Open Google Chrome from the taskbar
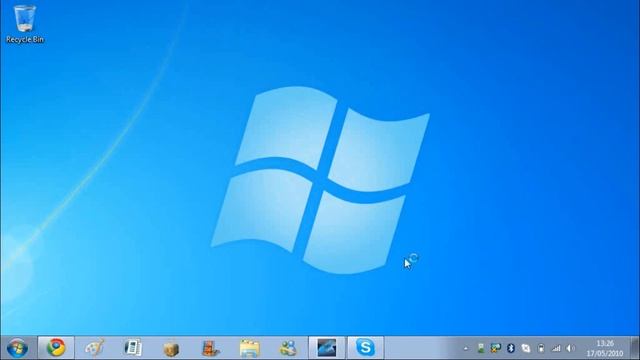The height and width of the screenshot is (360, 640). pos(56,348)
